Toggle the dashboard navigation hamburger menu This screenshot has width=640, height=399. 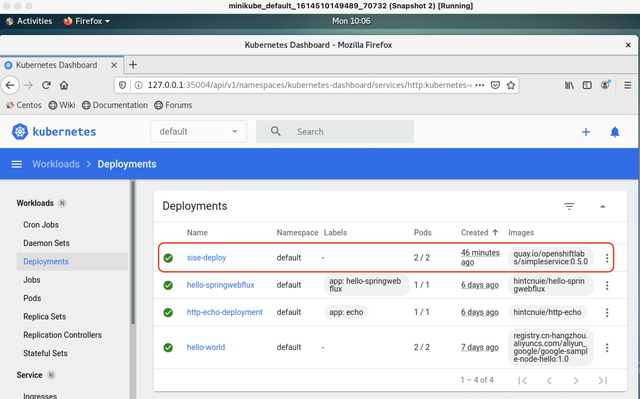(x=17, y=164)
